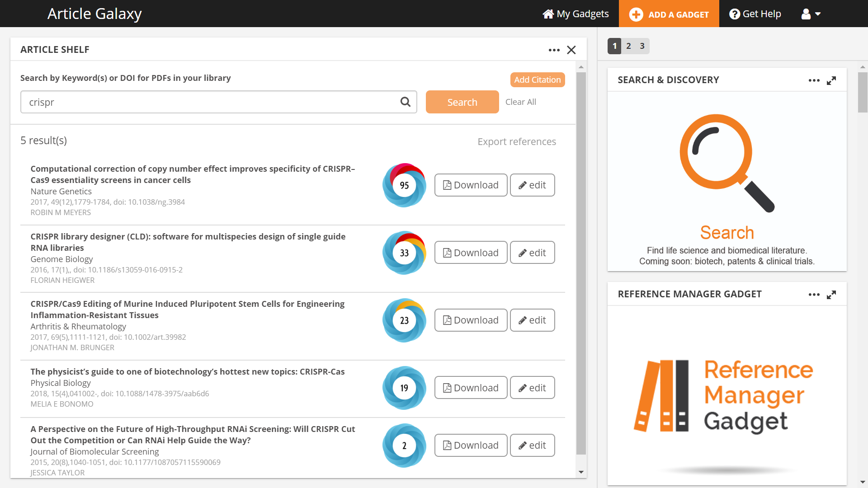Screen dimensions: 868x488
Task: Click the large orange Search magnifier graphic
Action: click(x=727, y=163)
